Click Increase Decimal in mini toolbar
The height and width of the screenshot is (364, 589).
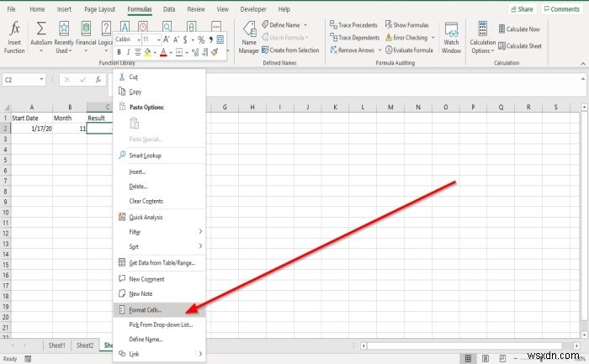[195, 52]
